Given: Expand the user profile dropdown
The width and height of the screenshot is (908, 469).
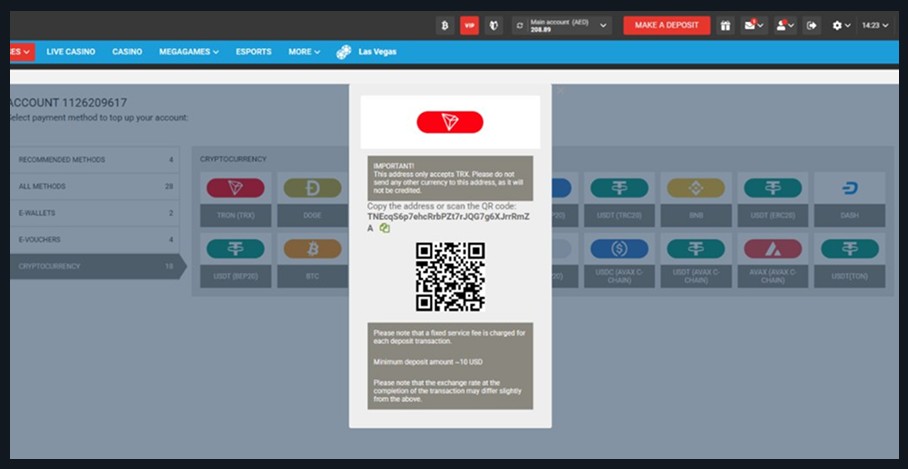Looking at the screenshot, I should pyautogui.click(x=785, y=26).
